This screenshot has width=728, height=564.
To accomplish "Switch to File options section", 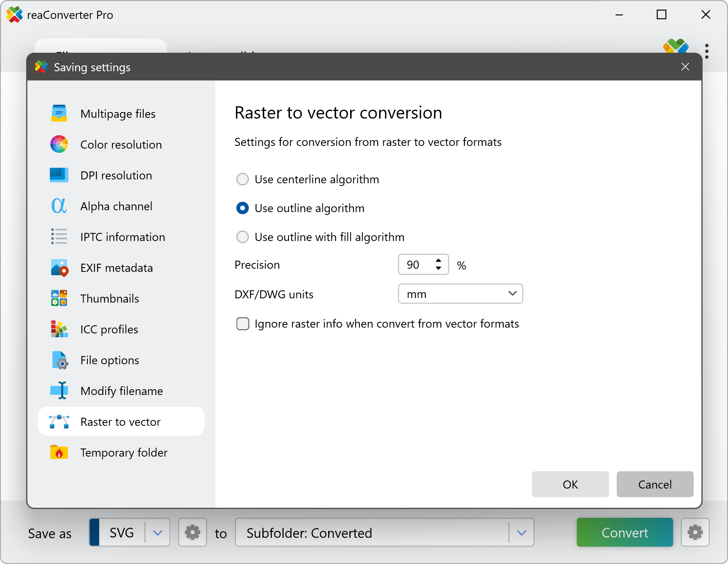I will (109, 360).
